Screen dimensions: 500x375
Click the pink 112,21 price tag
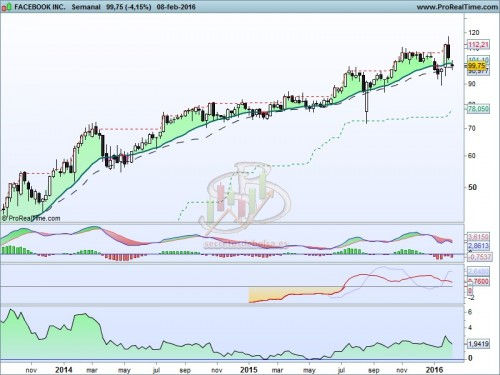[x=478, y=45]
